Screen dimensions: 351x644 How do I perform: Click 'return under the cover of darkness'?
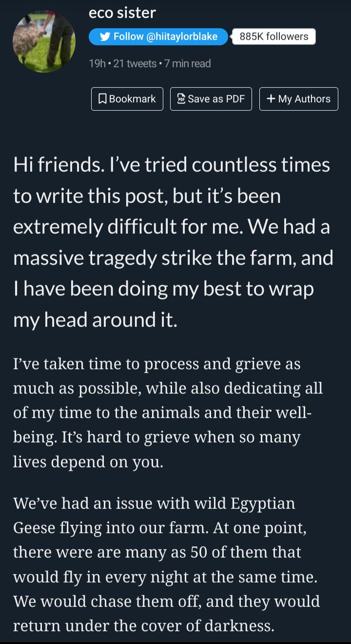[x=143, y=625]
